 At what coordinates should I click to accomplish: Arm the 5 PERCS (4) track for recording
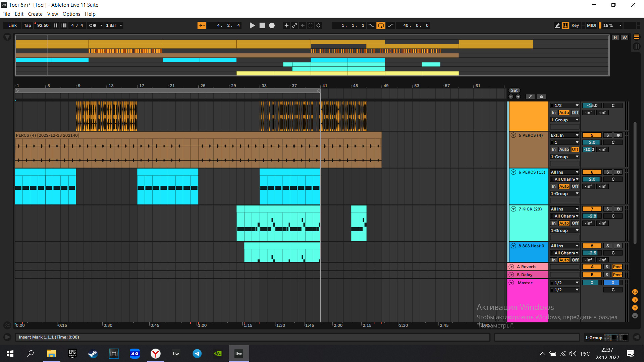618,135
